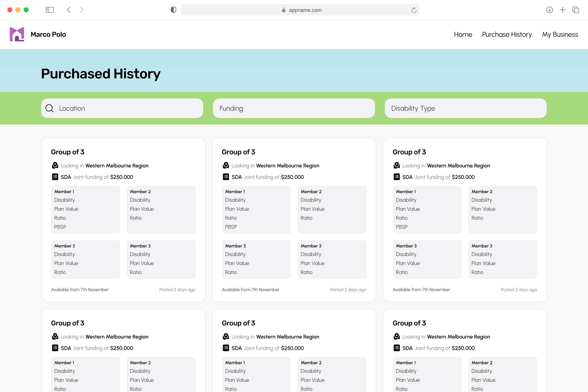The image size is (588, 392).
Task: Click the SDA icon on bottom-left card
Action: tap(55, 348)
